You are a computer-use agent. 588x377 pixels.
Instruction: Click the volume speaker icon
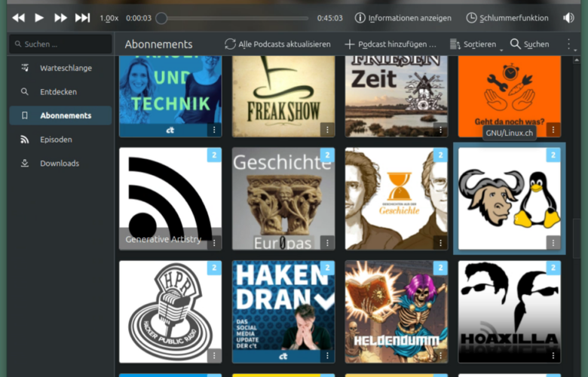point(568,17)
